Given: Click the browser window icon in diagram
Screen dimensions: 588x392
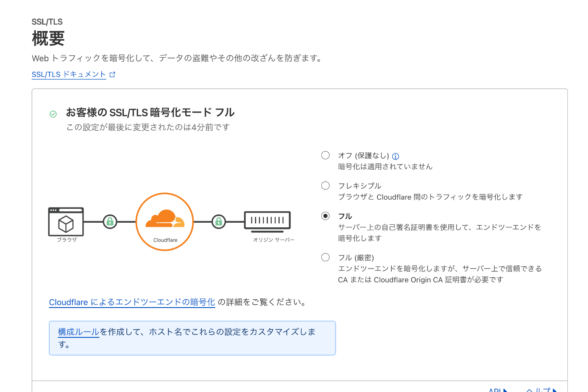Looking at the screenshot, I should coord(66,221).
